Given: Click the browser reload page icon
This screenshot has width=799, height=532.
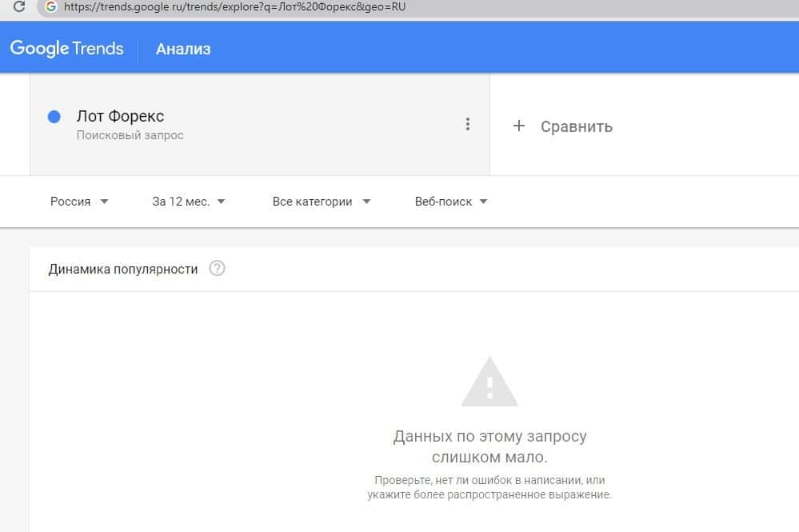Looking at the screenshot, I should pos(19,6).
